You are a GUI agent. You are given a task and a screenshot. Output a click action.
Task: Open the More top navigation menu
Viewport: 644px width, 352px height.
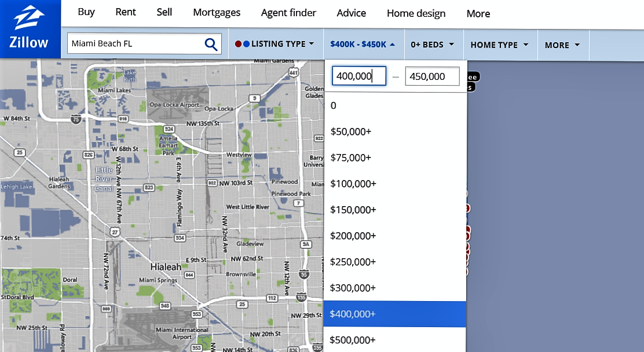[x=478, y=13]
